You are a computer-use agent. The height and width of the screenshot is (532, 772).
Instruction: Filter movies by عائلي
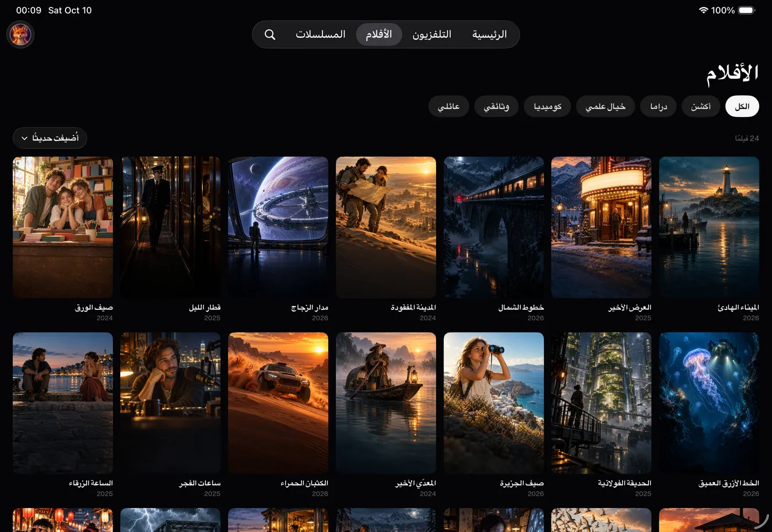448,106
